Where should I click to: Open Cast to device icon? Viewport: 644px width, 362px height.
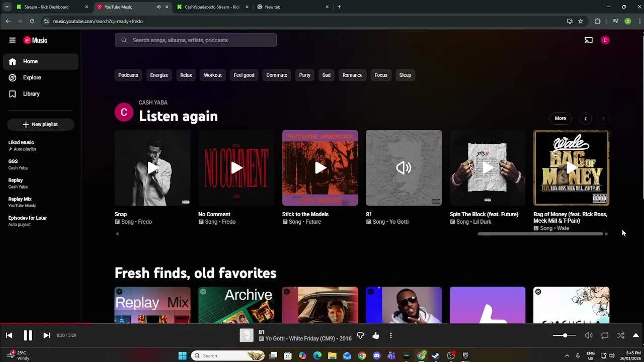589,40
